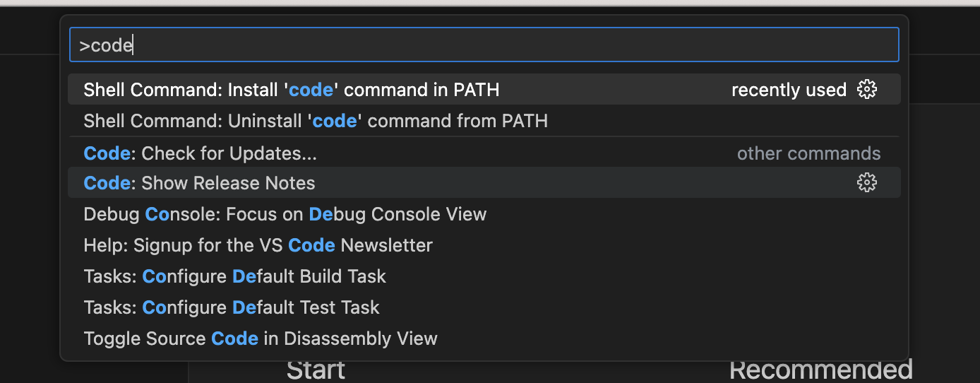Run Install 'code' command in PATH

tap(484, 90)
